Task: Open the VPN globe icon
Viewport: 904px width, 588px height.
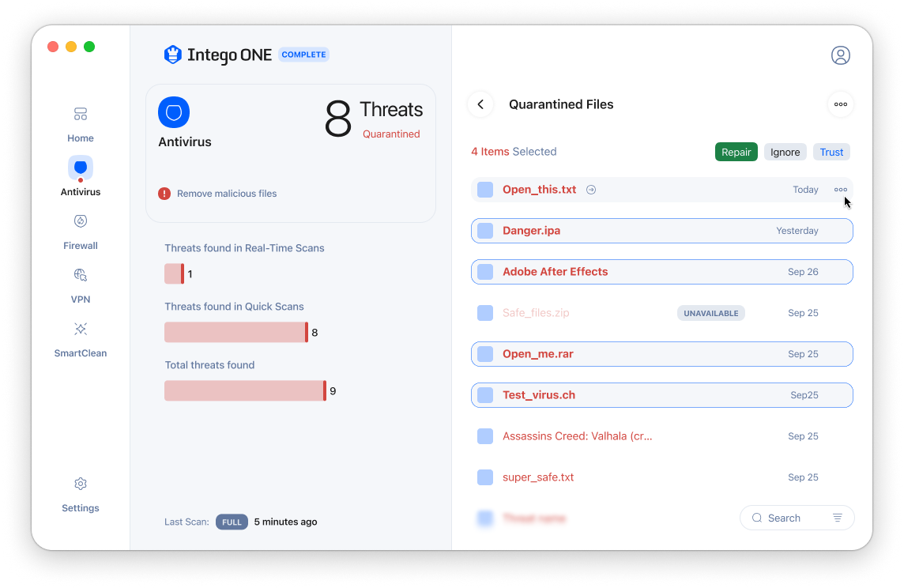Action: click(x=81, y=275)
